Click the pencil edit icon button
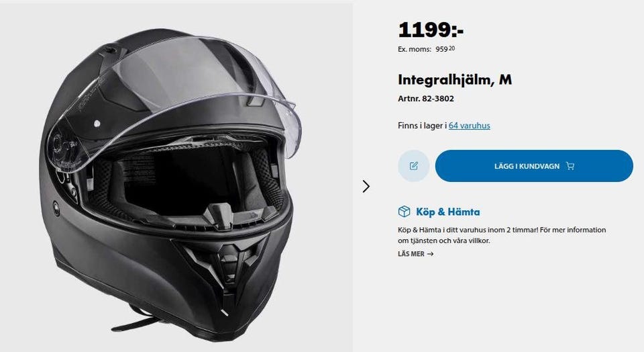644x352 pixels. click(x=414, y=166)
